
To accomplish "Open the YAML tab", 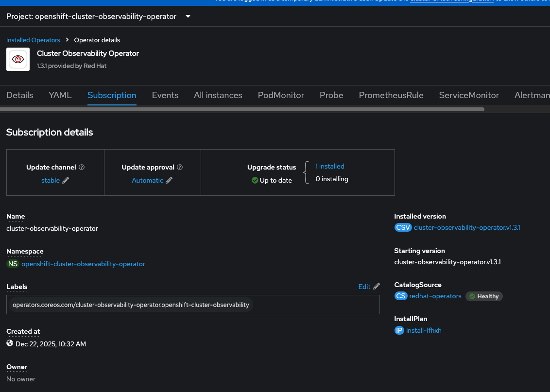I will 60,95.
